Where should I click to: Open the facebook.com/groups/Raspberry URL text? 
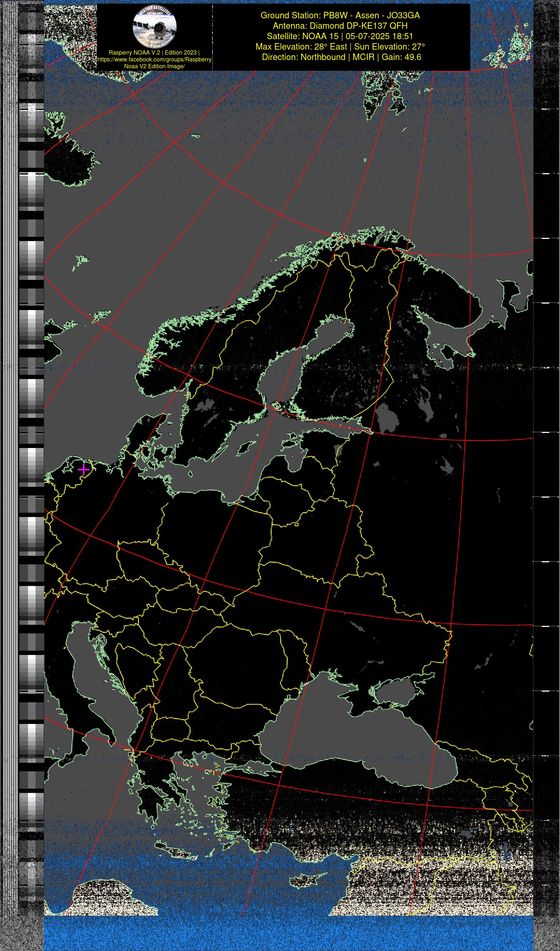(x=154, y=60)
